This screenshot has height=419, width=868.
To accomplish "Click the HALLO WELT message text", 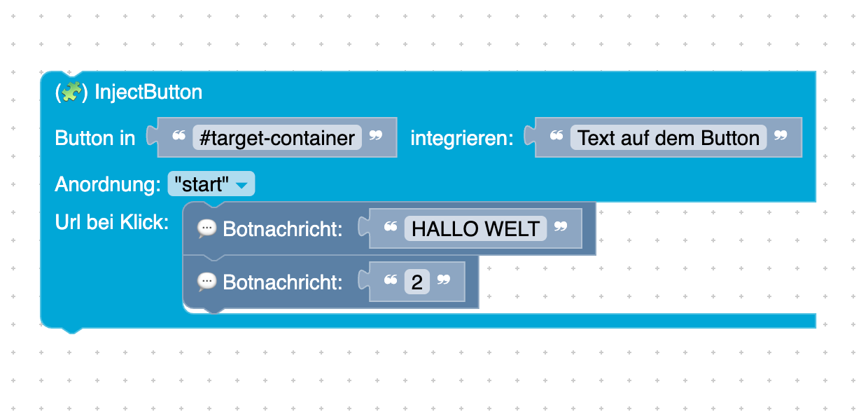I will pyautogui.click(x=477, y=228).
